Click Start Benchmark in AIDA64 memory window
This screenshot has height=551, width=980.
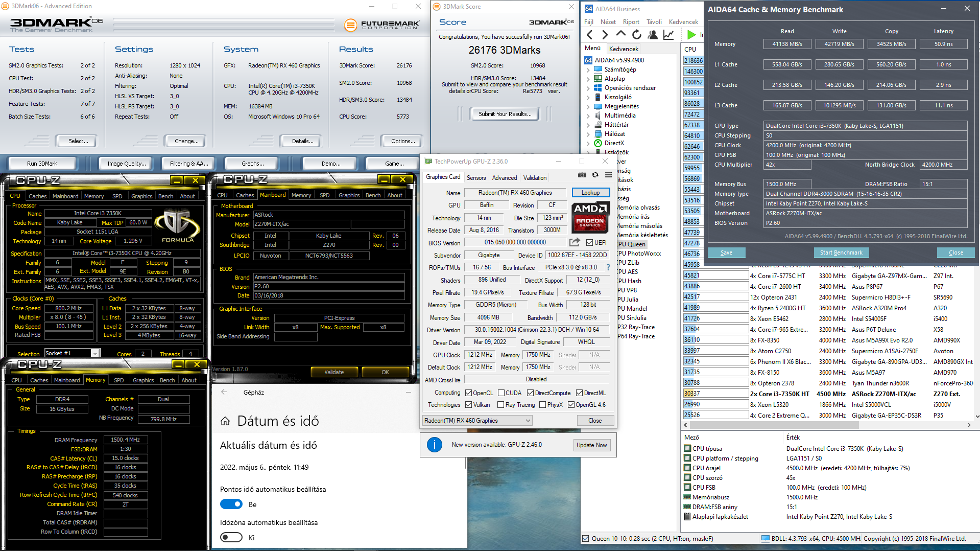[x=841, y=252]
